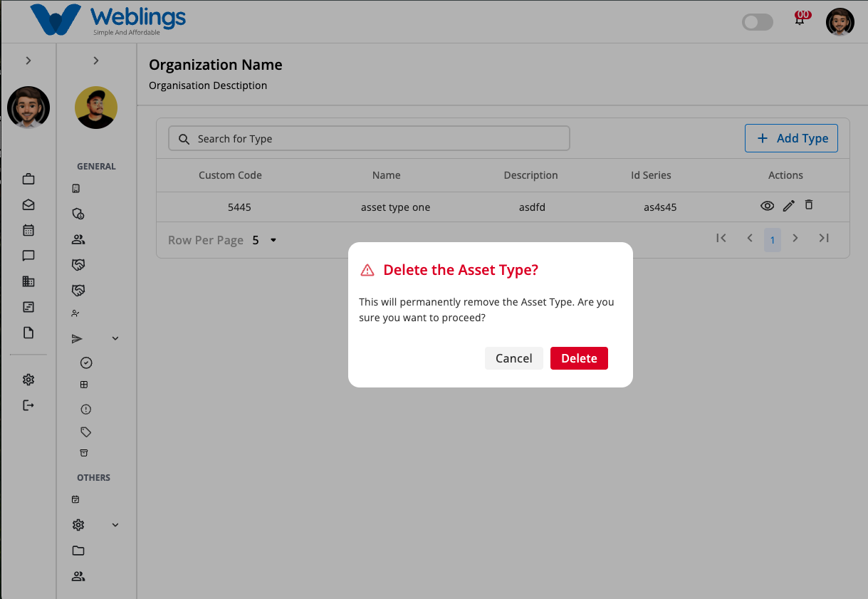Image resolution: width=868 pixels, height=599 pixels.
Task: Open the notes icon above the blank page icon
Action: [x=28, y=307]
